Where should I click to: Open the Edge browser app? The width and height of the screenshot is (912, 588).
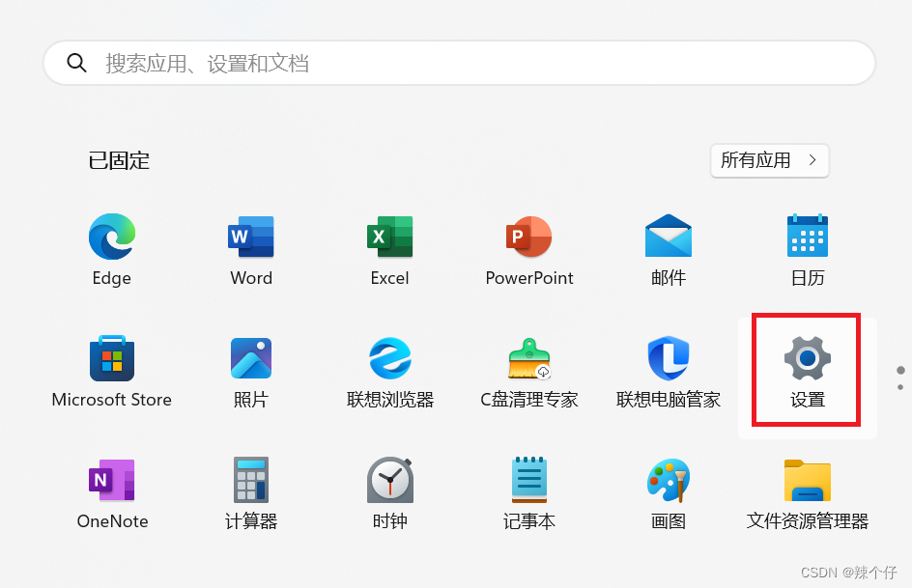[x=112, y=250]
